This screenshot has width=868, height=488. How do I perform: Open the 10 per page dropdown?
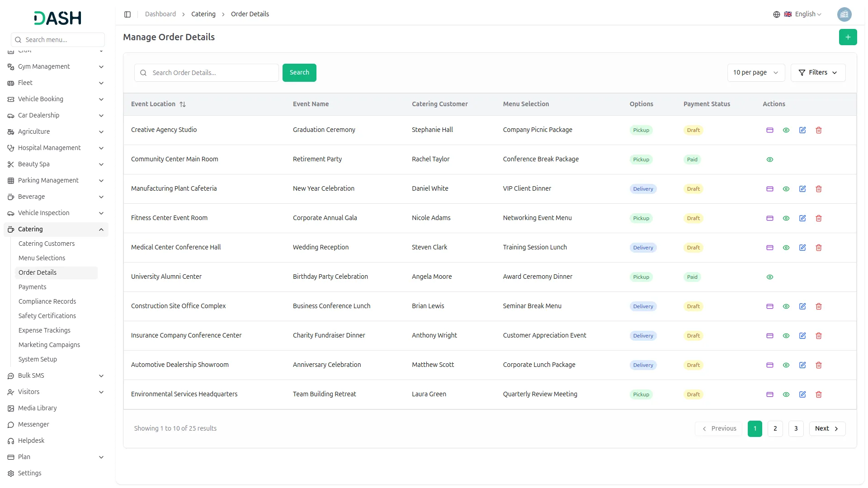coord(755,73)
